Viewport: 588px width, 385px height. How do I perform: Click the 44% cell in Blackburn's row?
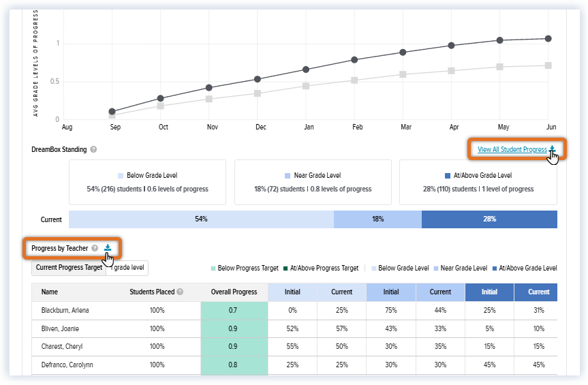[440, 311]
